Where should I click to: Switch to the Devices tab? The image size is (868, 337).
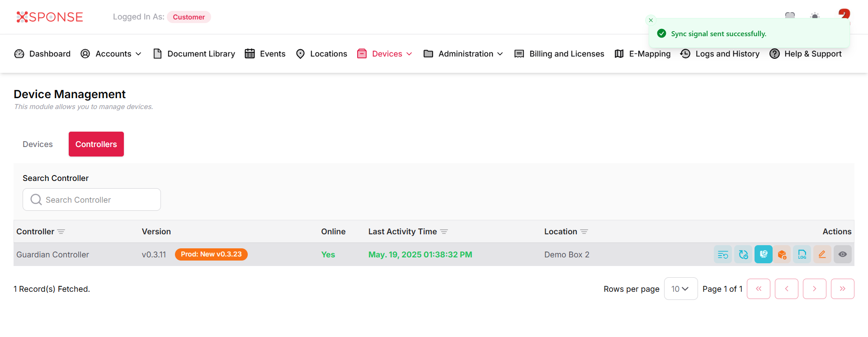[38, 144]
